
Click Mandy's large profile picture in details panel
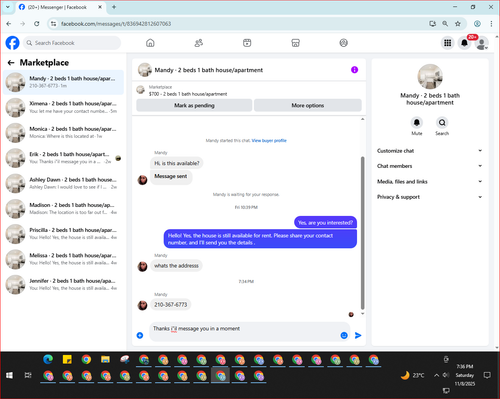(x=430, y=77)
